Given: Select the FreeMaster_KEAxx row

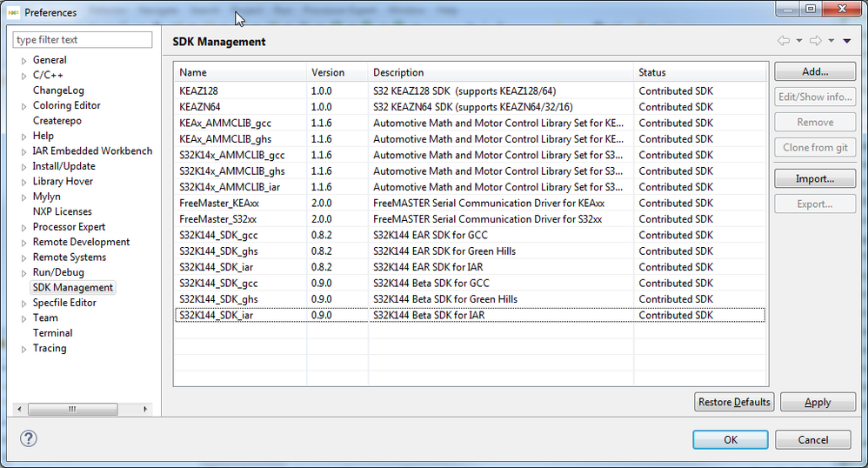Looking at the screenshot, I should pos(471,204).
